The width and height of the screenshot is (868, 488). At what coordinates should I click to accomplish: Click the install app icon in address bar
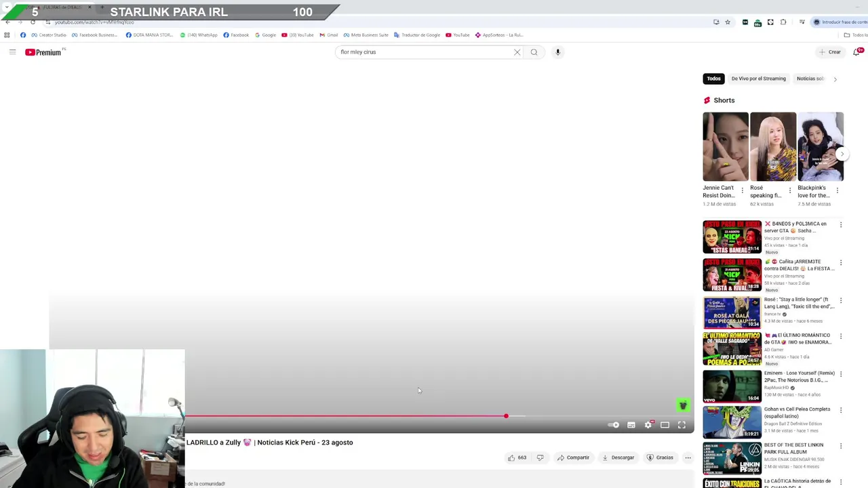click(x=716, y=22)
